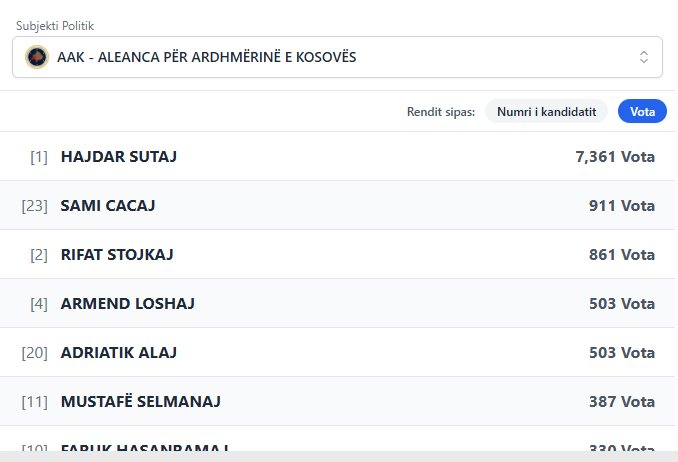Click the horizontal scrollbar at bottom
Image resolution: width=678 pixels, height=462 pixels.
coord(339,456)
